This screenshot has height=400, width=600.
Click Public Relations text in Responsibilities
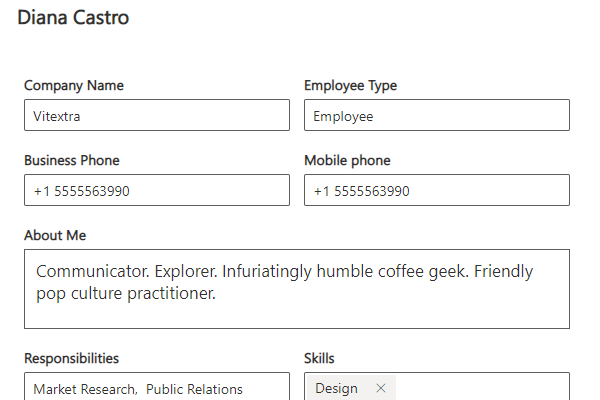pyautogui.click(x=194, y=389)
